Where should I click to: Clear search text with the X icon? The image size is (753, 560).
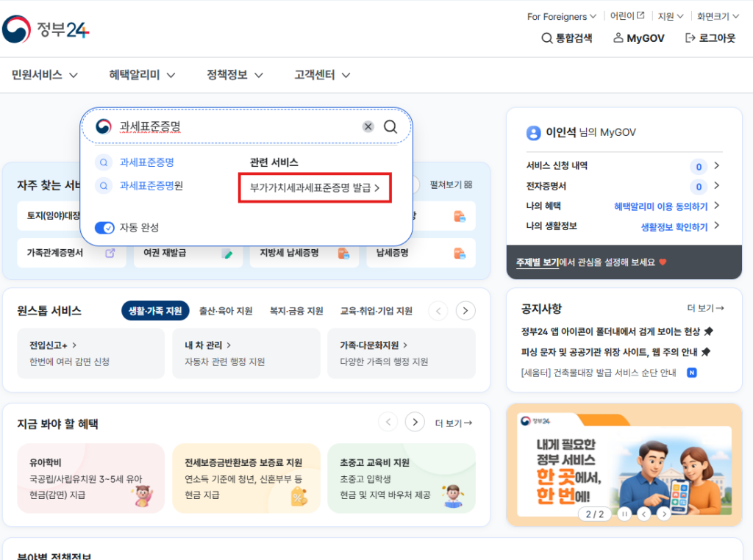(x=368, y=126)
